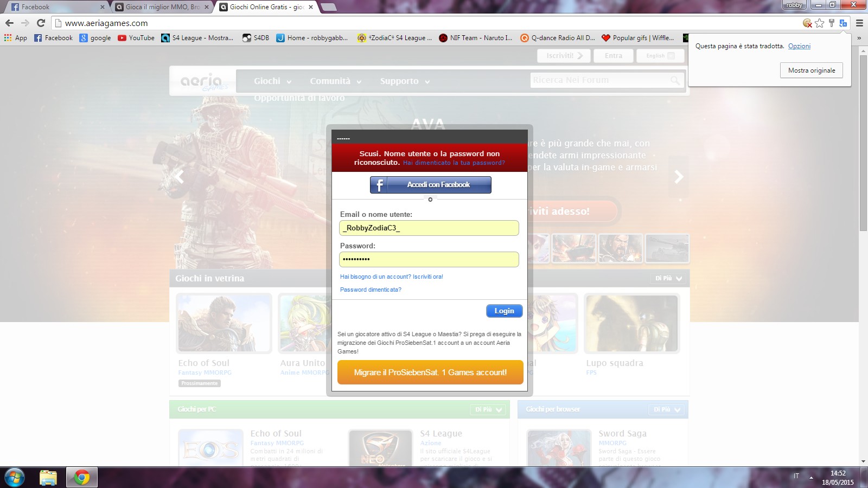Go to previous carousel slide arrow
Image resolution: width=868 pixels, height=488 pixels.
[x=180, y=177]
